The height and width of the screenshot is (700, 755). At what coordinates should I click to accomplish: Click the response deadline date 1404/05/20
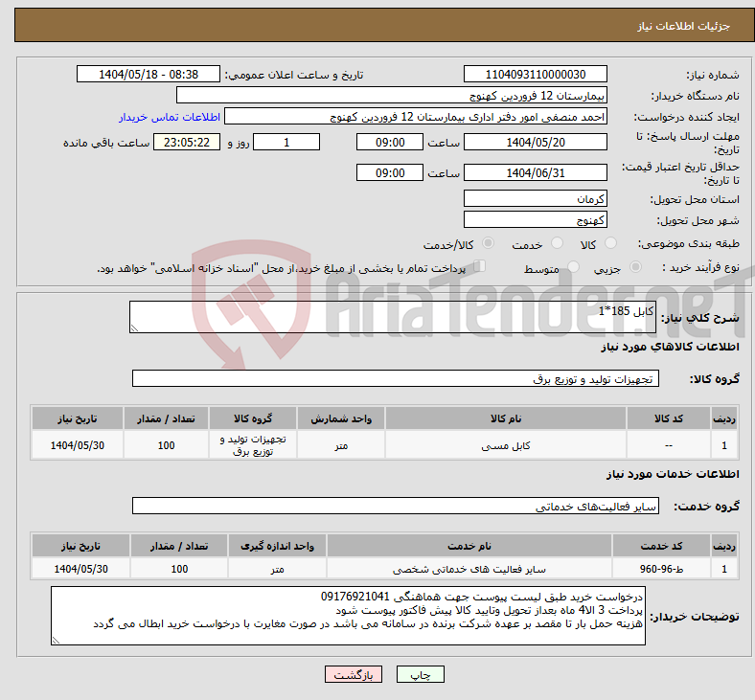[x=535, y=143]
